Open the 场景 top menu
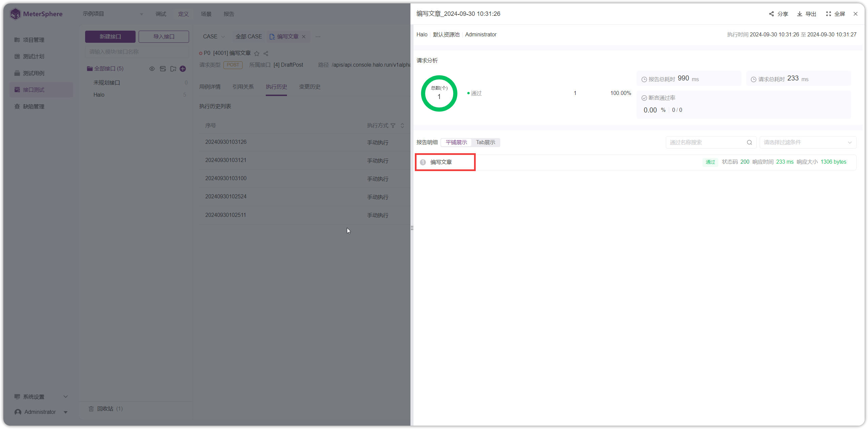The image size is (868, 429). [206, 14]
